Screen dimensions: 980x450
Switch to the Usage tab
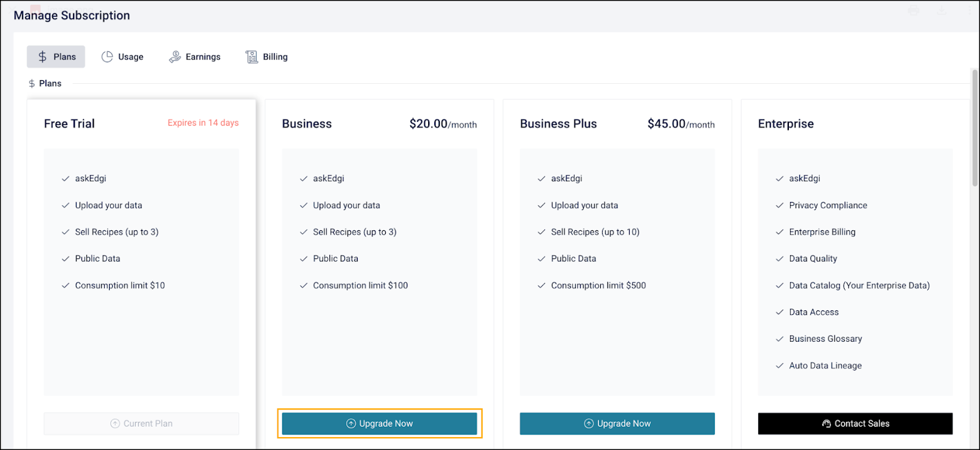click(x=123, y=57)
